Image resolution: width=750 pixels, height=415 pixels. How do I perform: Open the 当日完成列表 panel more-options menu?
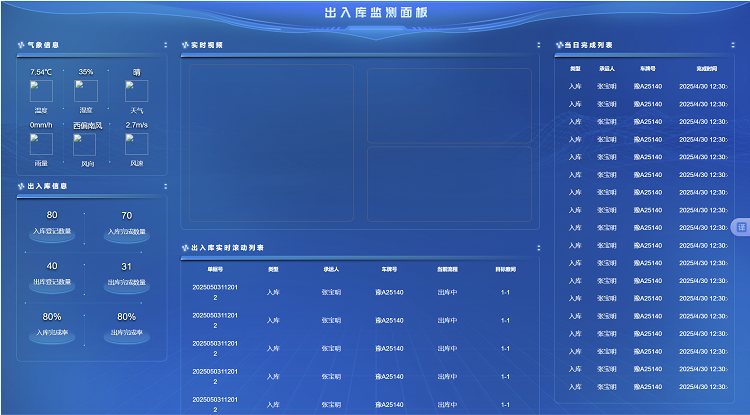[733, 45]
